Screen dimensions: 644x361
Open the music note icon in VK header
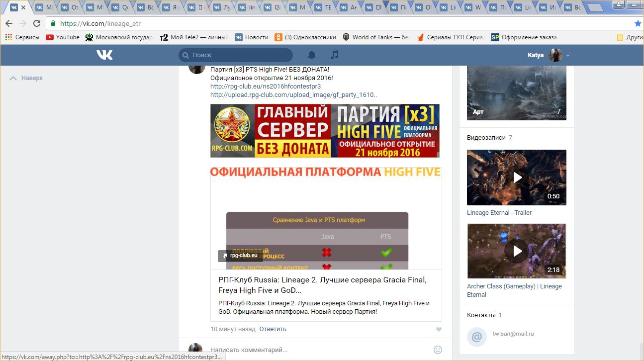tap(335, 55)
